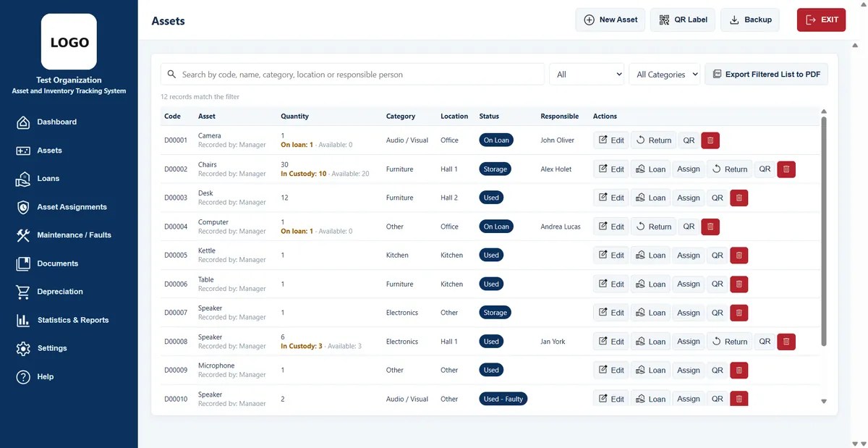Delete the Desk asset D00003
The image size is (868, 448).
[739, 198]
